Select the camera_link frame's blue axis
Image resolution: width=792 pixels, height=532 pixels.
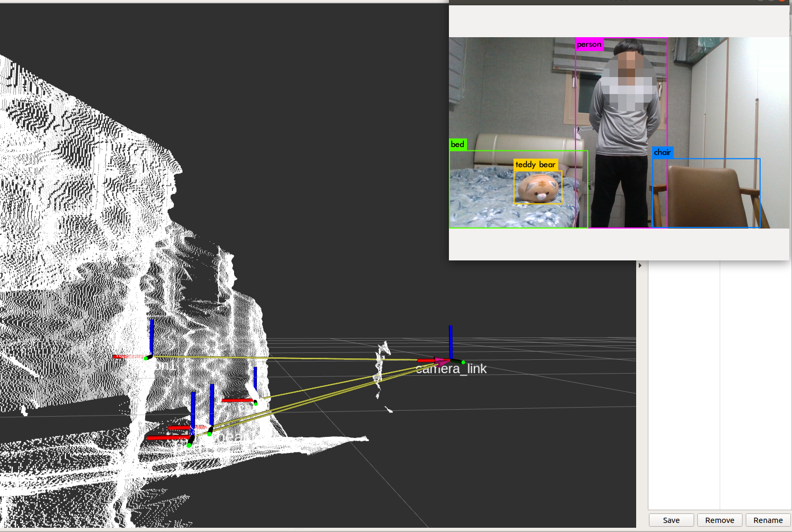click(451, 340)
